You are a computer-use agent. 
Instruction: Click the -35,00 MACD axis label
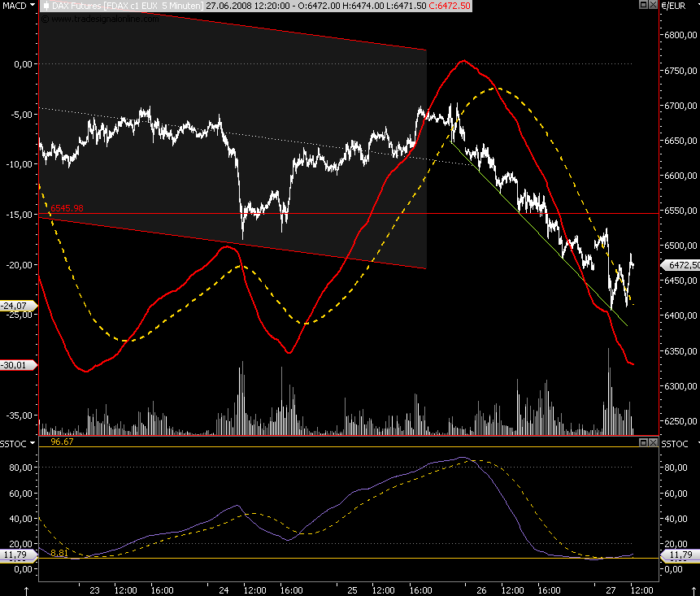click(20, 415)
